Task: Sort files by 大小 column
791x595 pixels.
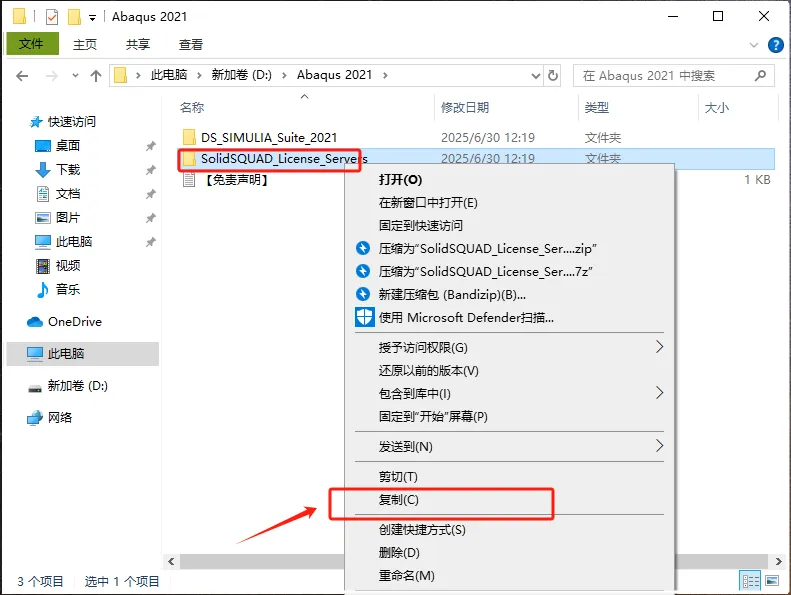Action: (717, 107)
